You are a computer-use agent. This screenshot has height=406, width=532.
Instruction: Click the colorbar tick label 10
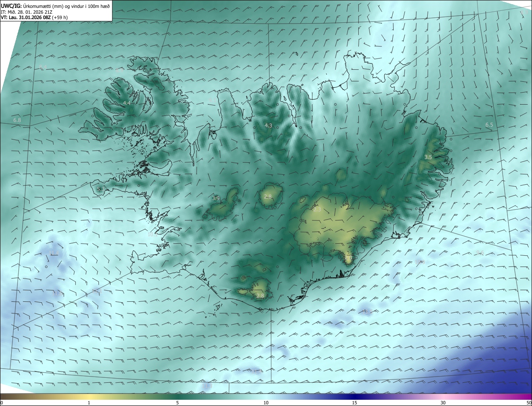pyautogui.click(x=266, y=403)
